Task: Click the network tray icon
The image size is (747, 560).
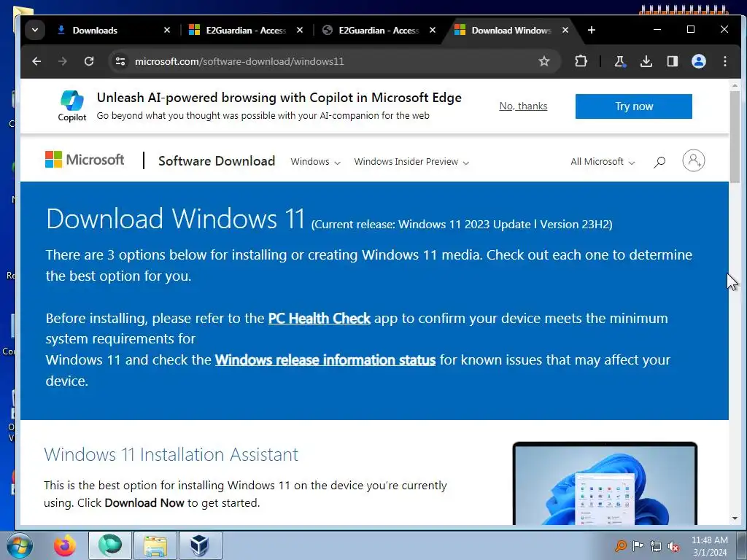Action: (x=656, y=546)
